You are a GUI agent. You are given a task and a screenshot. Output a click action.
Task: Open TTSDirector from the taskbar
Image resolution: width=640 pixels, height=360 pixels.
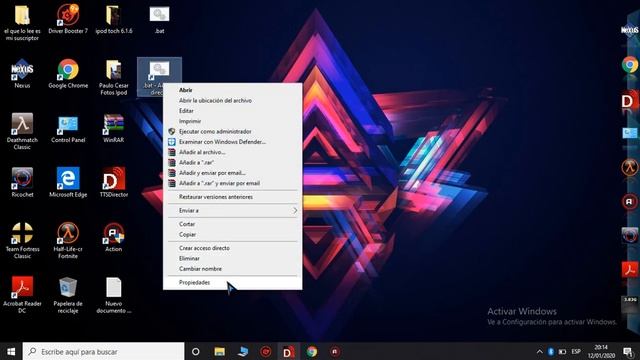click(289, 351)
